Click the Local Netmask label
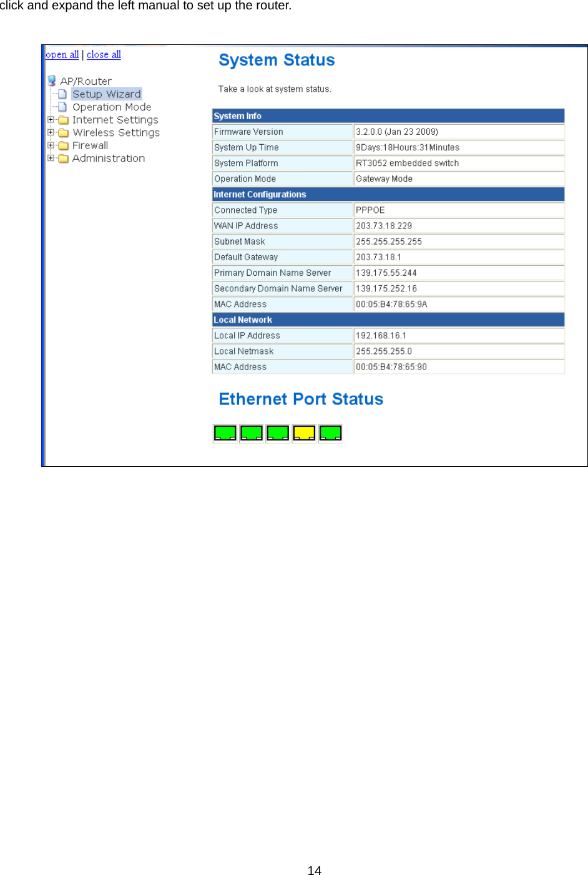The height and width of the screenshot is (875, 588). coord(244,351)
